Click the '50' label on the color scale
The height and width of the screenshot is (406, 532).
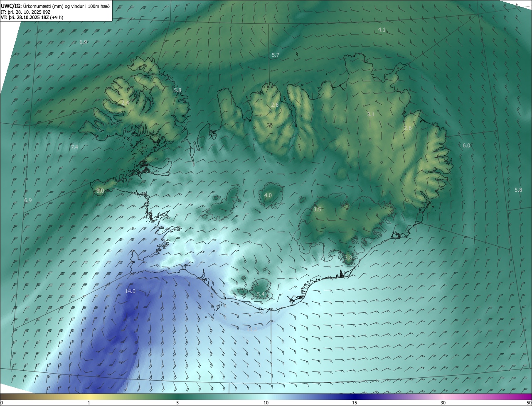pos(529,403)
